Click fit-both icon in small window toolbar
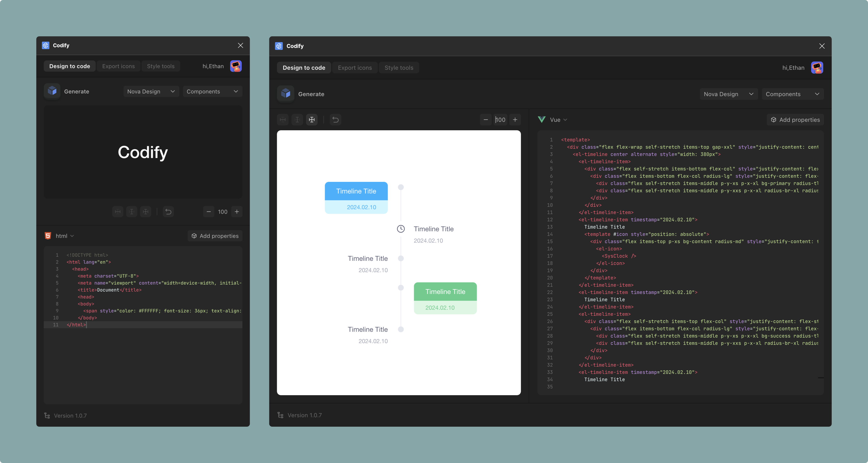The width and height of the screenshot is (868, 463). tap(146, 212)
